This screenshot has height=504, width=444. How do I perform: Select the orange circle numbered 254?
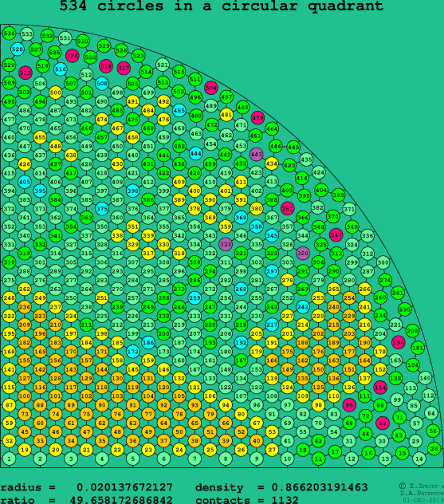tap(349, 297)
